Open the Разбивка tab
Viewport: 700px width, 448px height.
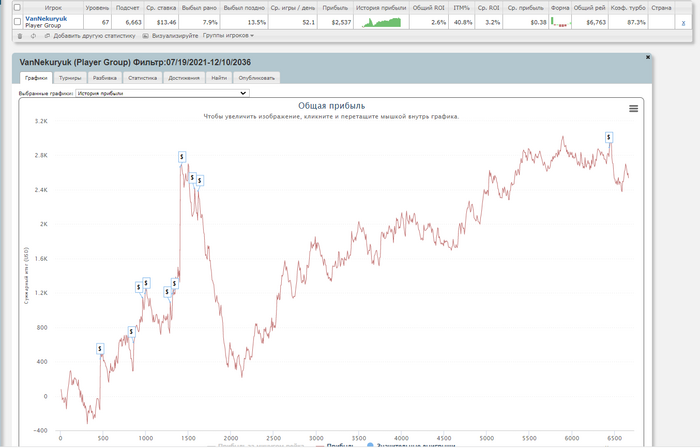click(104, 78)
